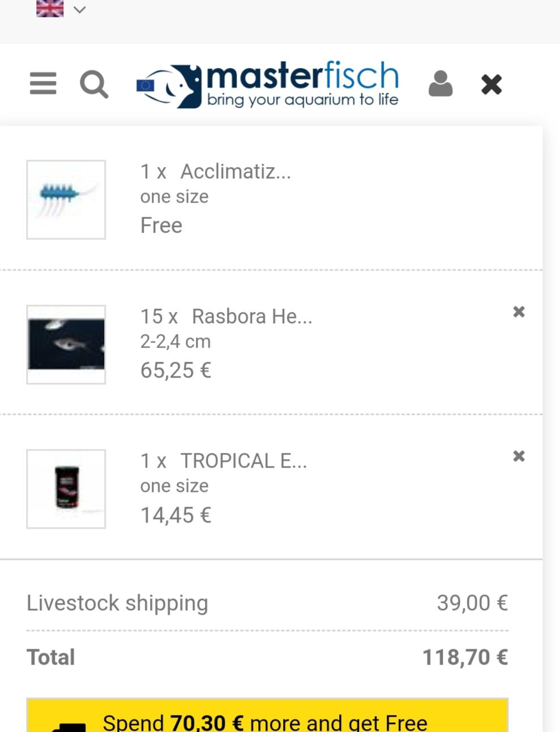
Task: Close the cart panel with X
Action: click(491, 84)
